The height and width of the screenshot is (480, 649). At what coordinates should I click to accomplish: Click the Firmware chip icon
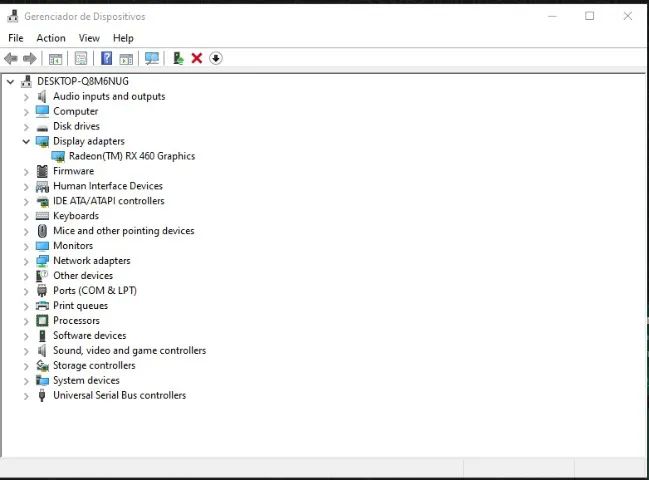42,171
